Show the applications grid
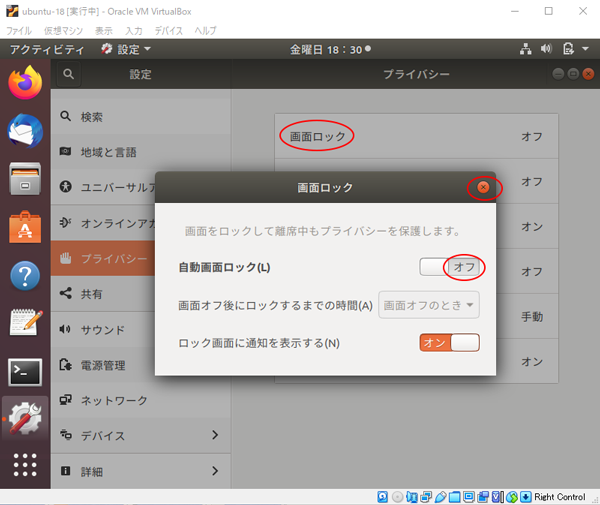 (25, 465)
